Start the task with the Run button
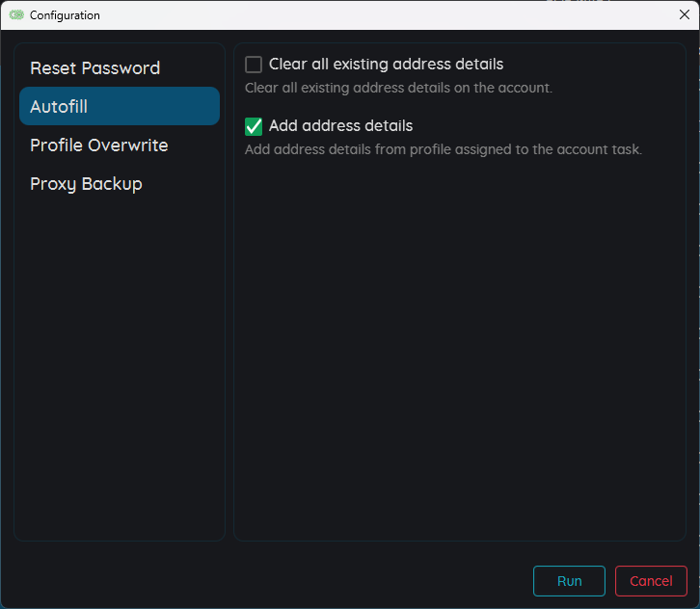This screenshot has width=700, height=609. (x=569, y=581)
